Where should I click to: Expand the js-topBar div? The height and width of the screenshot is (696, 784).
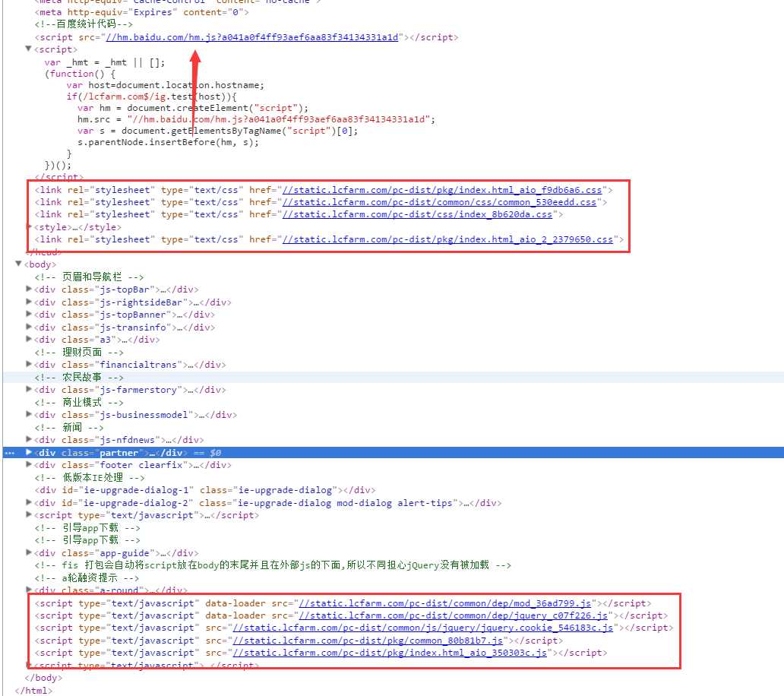29,289
